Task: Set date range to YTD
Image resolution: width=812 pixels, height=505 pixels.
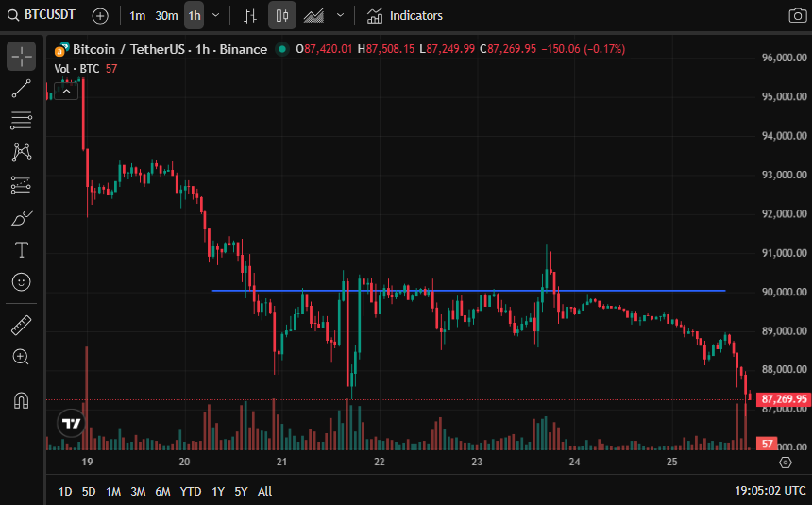Action: pos(191,491)
